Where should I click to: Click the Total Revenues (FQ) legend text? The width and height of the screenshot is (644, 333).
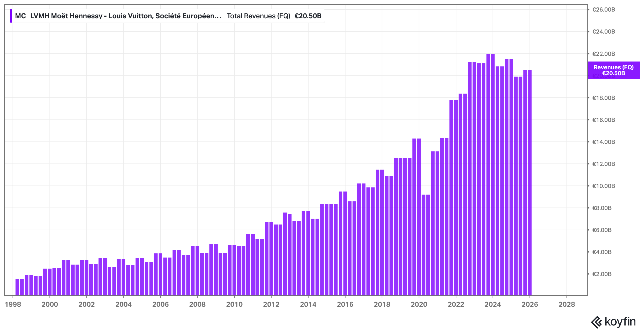(258, 16)
